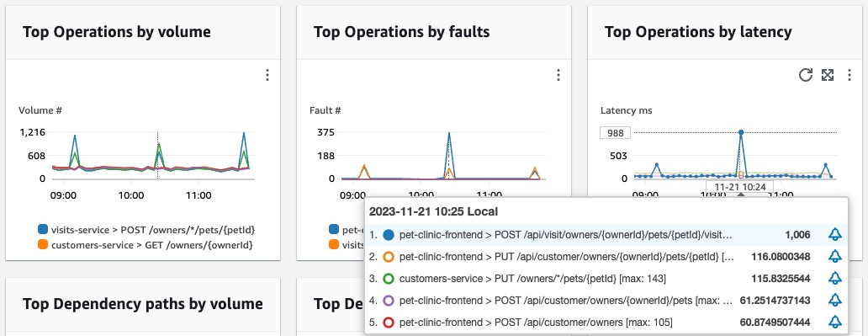The image size is (868, 336).
Task: Open Top Operations by volume actions menu
Action: coord(267,75)
